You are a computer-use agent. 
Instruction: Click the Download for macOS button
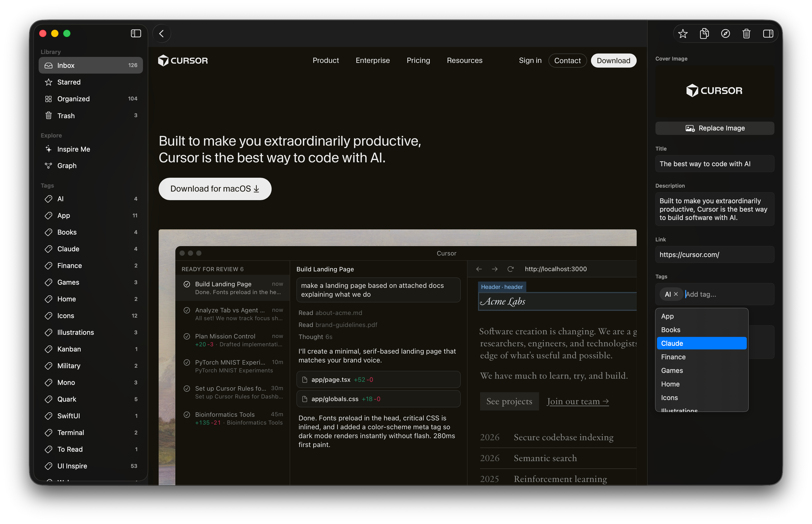(x=215, y=189)
